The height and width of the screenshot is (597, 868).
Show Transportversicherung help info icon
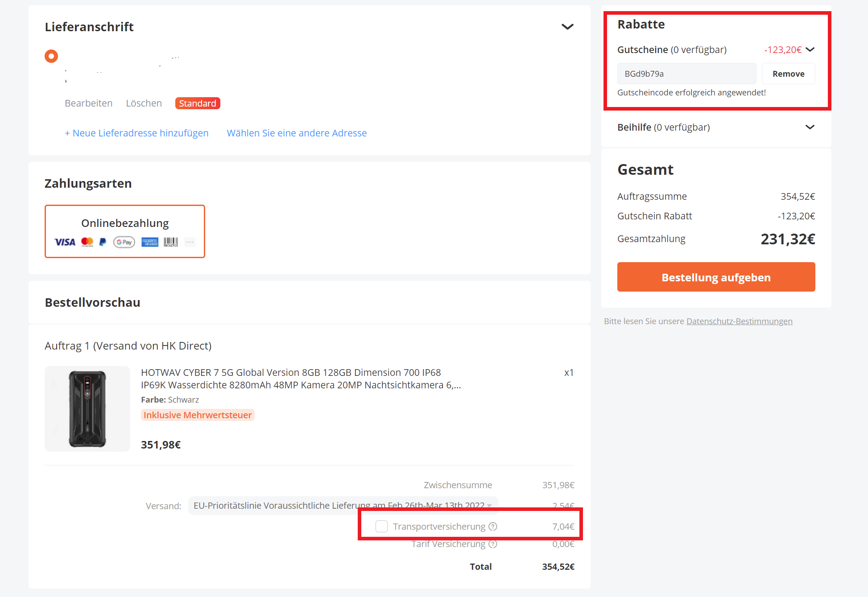coord(493,527)
